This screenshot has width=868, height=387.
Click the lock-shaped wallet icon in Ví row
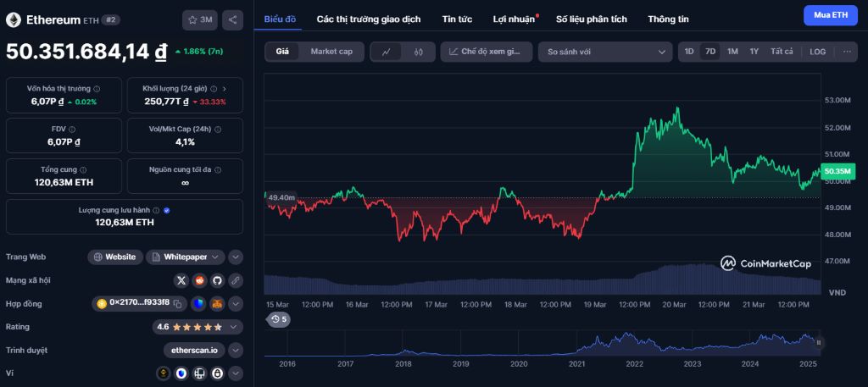click(x=217, y=373)
